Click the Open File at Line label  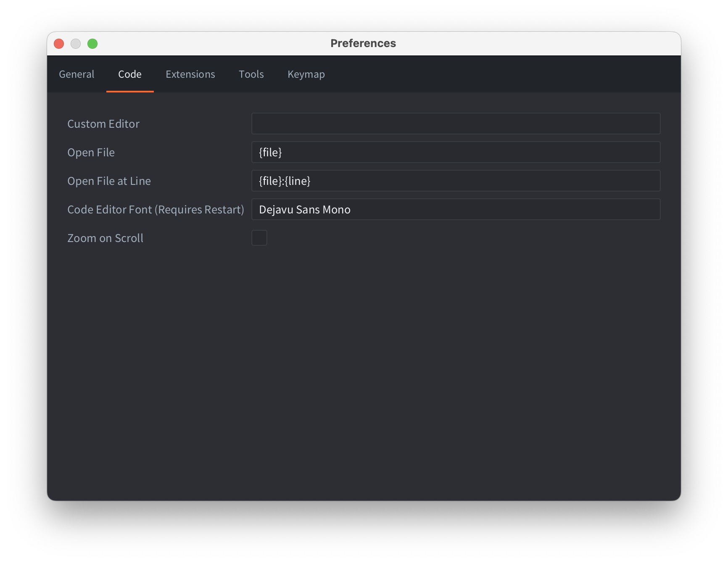[109, 181]
